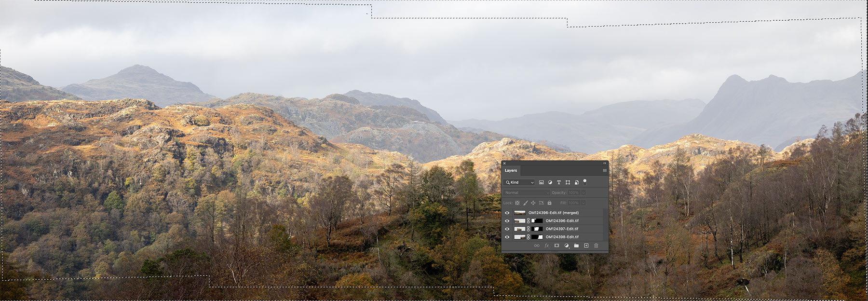Select the OM124396-Edit.tif layer name
The width and height of the screenshot is (868, 301).
(x=562, y=221)
